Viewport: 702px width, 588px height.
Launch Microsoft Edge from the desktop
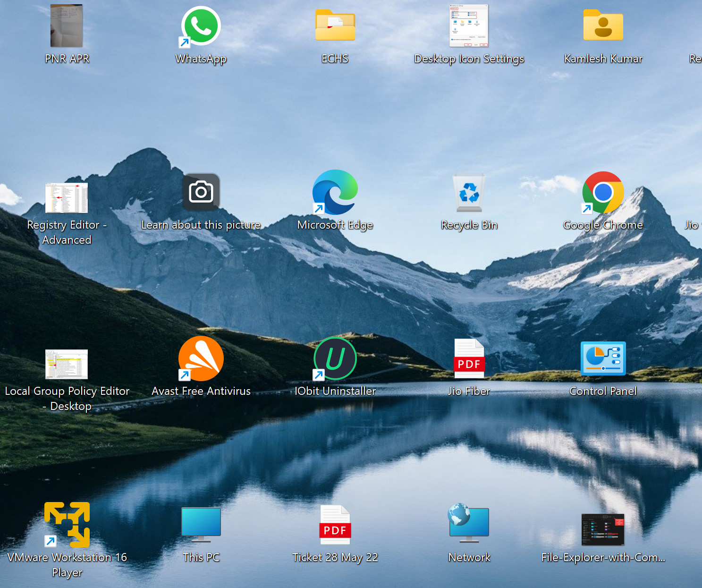click(x=335, y=192)
